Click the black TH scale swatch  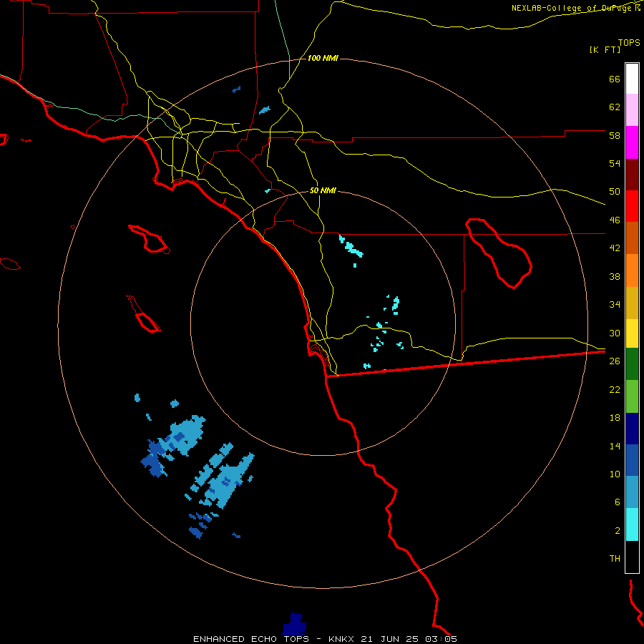coord(632,557)
